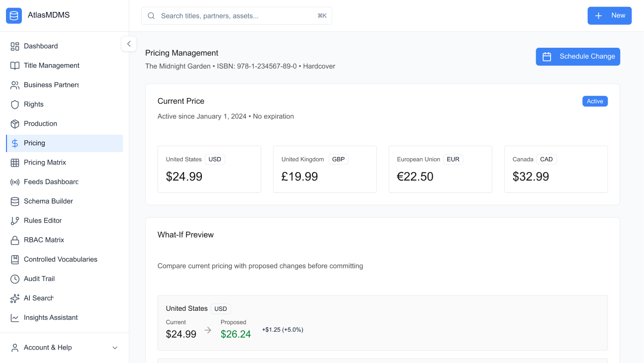Click the Canada CAD price card
The width and height of the screenshot is (644, 363).
555,169
